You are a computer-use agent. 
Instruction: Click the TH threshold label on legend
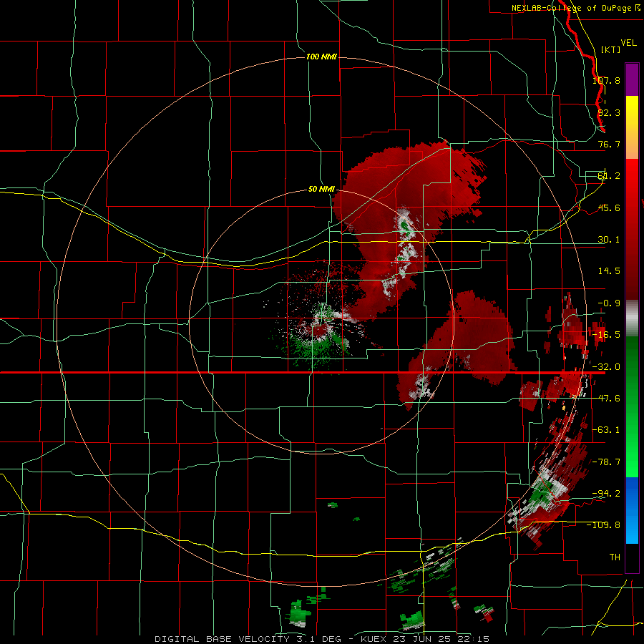(x=615, y=557)
